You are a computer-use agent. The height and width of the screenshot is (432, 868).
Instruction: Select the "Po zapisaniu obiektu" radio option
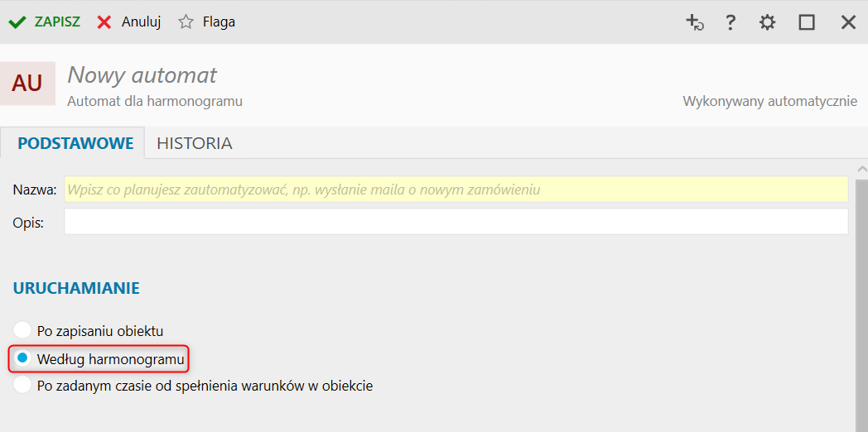[22, 331]
